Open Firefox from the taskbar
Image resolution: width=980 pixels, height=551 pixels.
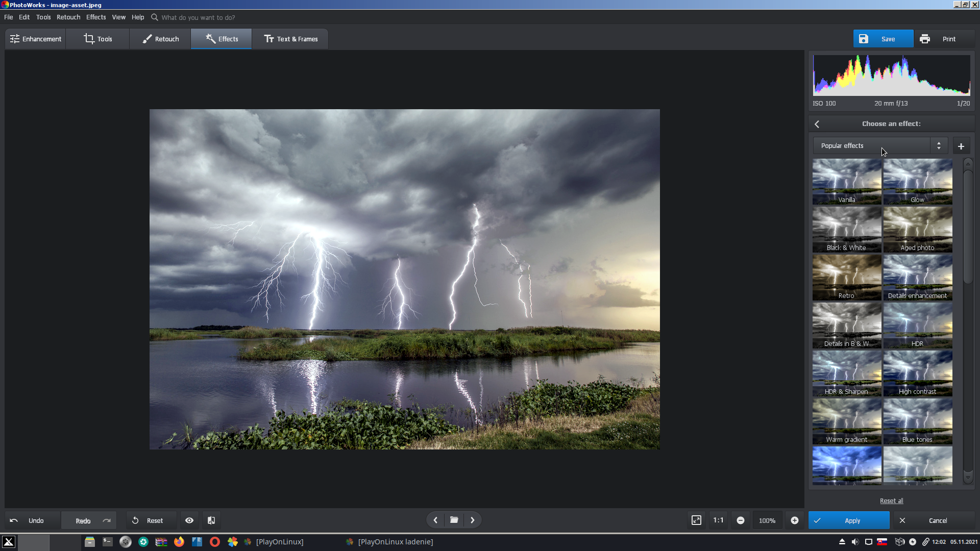[x=179, y=542]
